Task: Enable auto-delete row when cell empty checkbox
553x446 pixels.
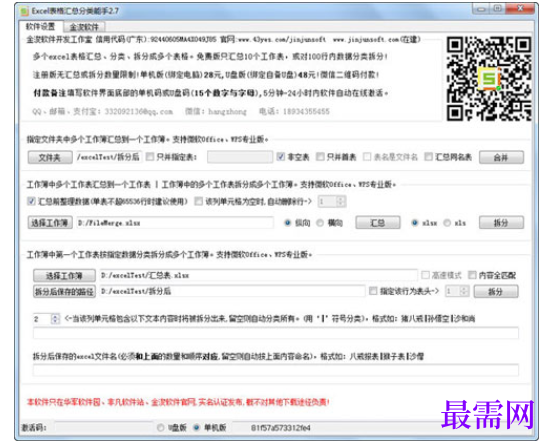Action: click(x=199, y=201)
